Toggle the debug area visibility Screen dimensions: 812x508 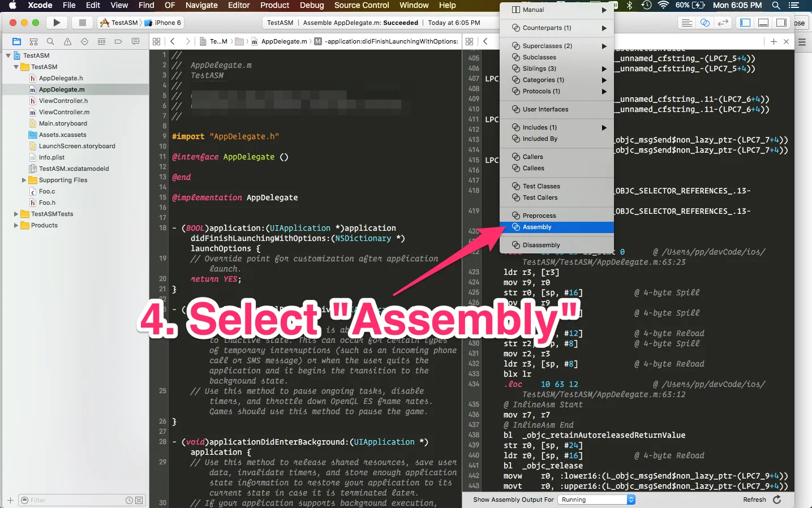click(x=763, y=23)
